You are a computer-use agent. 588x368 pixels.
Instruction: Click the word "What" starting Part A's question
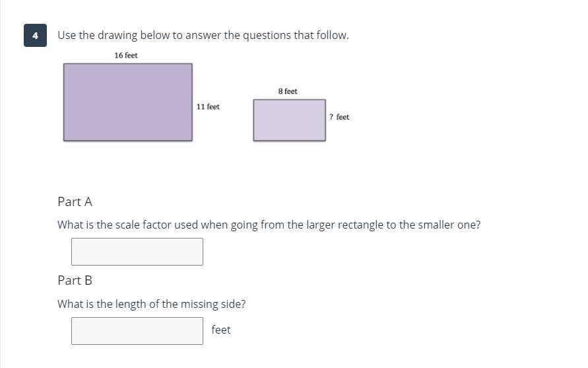(70, 225)
